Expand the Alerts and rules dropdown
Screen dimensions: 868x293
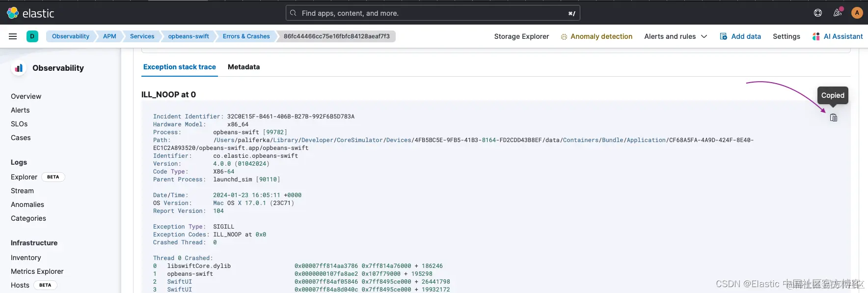click(x=676, y=36)
